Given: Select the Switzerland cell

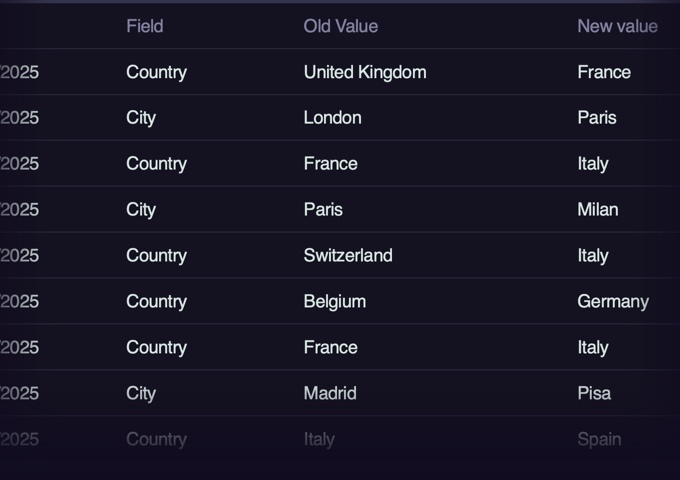Looking at the screenshot, I should 347,256.
